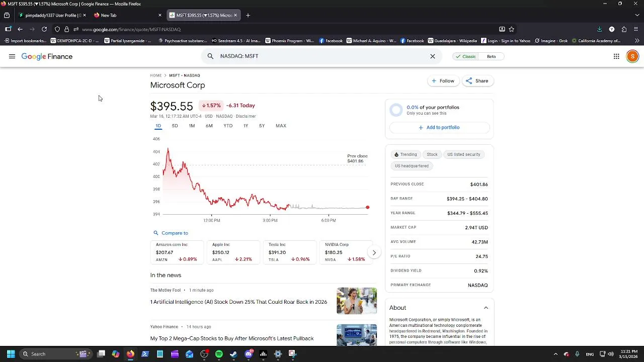644x362 pixels.
Task: Click the Disclaimer link
Action: click(x=246, y=116)
